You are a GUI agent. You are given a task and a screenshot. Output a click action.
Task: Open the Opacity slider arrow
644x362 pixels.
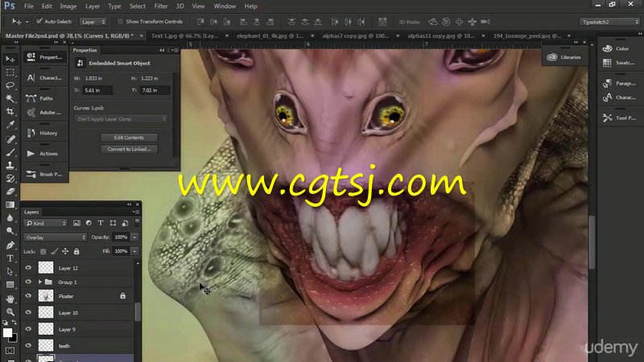coord(134,237)
